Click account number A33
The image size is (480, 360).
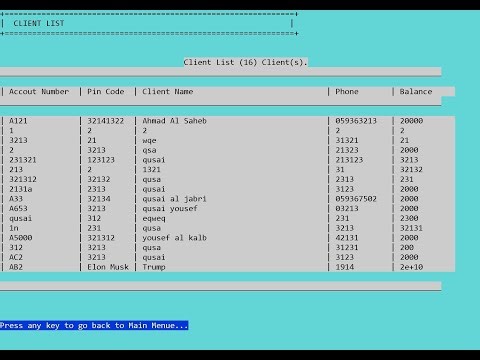coord(16,199)
